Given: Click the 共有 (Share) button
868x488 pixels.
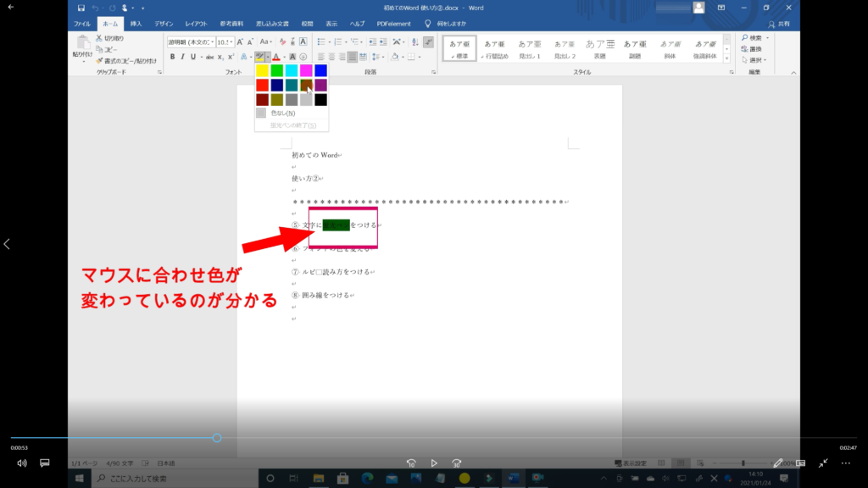Looking at the screenshot, I should (779, 24).
